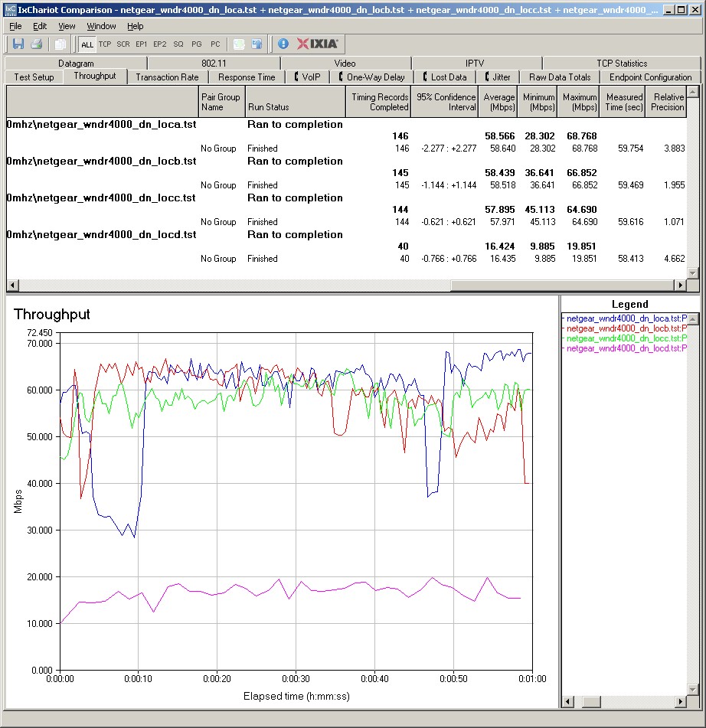Click the Legend panel scroll-down arrow
This screenshot has width=706, height=728.
[x=692, y=690]
